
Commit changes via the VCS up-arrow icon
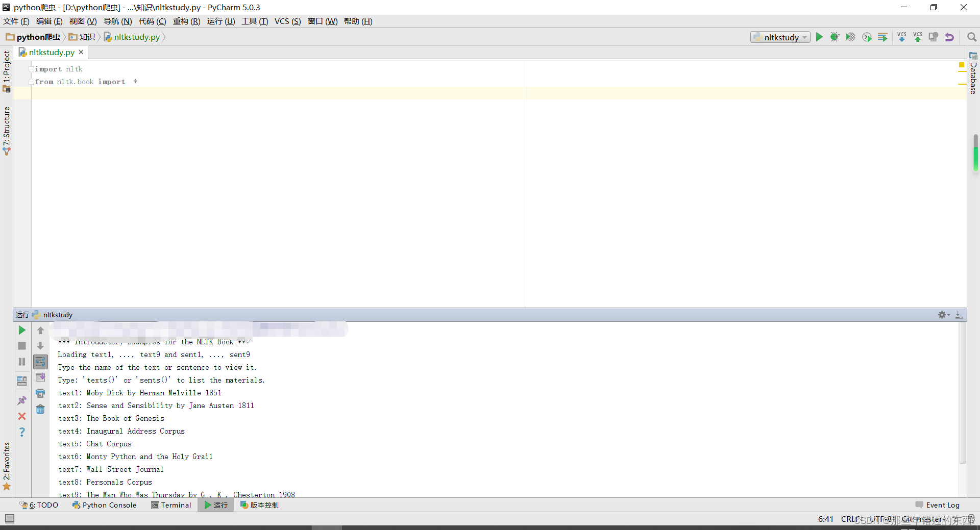918,37
